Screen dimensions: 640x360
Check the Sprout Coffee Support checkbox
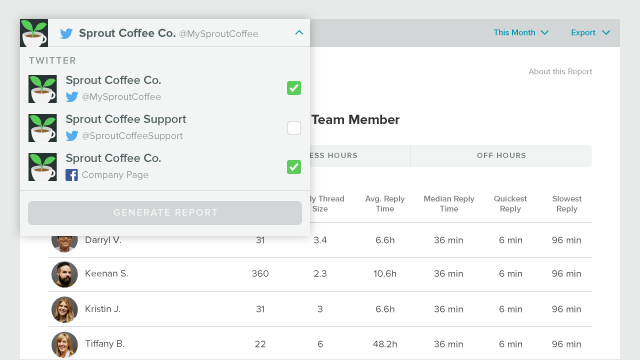[294, 128]
